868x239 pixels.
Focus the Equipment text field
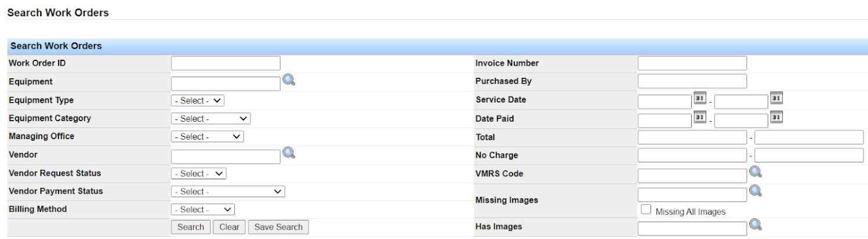(226, 84)
